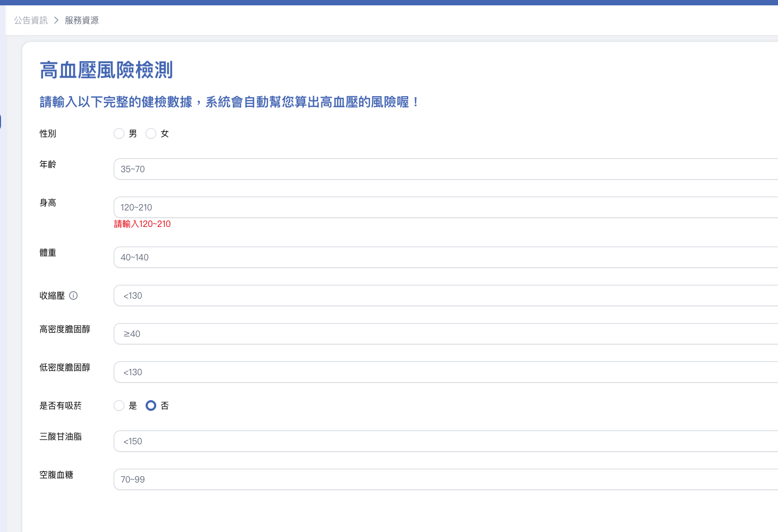The height and width of the screenshot is (532, 778).
Task: Choose 是 for 是否有吸菸
Action: (119, 406)
